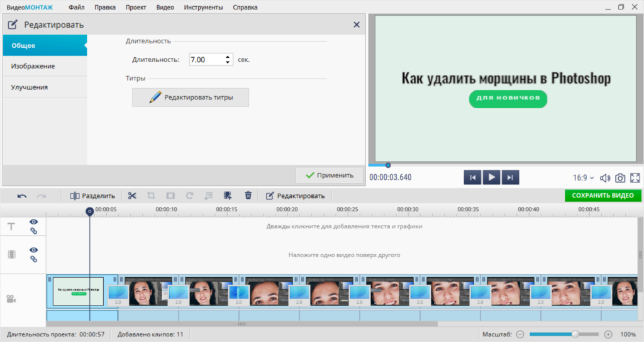Mute preview with speaker icon
644x342 pixels.
[x=605, y=178]
